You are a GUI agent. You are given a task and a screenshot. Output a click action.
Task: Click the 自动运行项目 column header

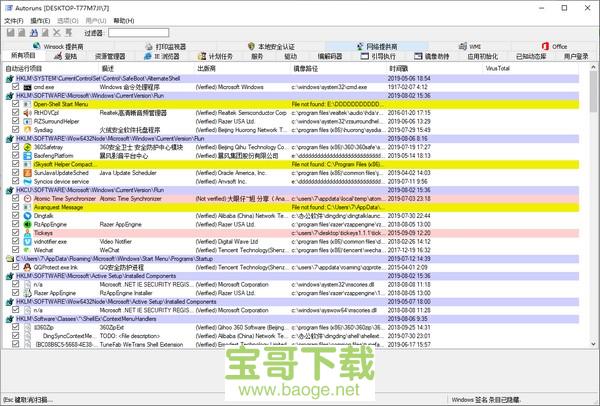pyautogui.click(x=51, y=68)
